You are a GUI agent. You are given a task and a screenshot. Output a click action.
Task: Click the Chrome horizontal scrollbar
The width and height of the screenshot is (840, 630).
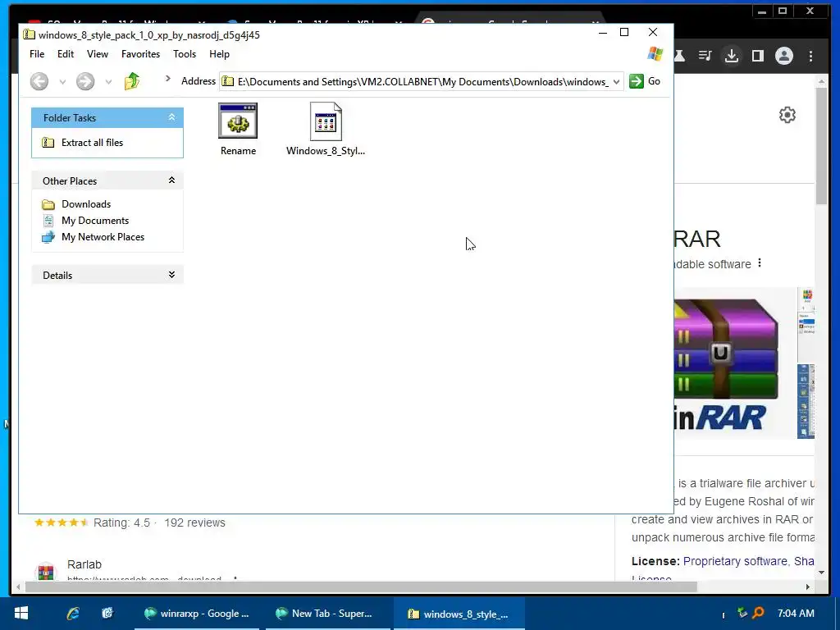tap(361, 587)
